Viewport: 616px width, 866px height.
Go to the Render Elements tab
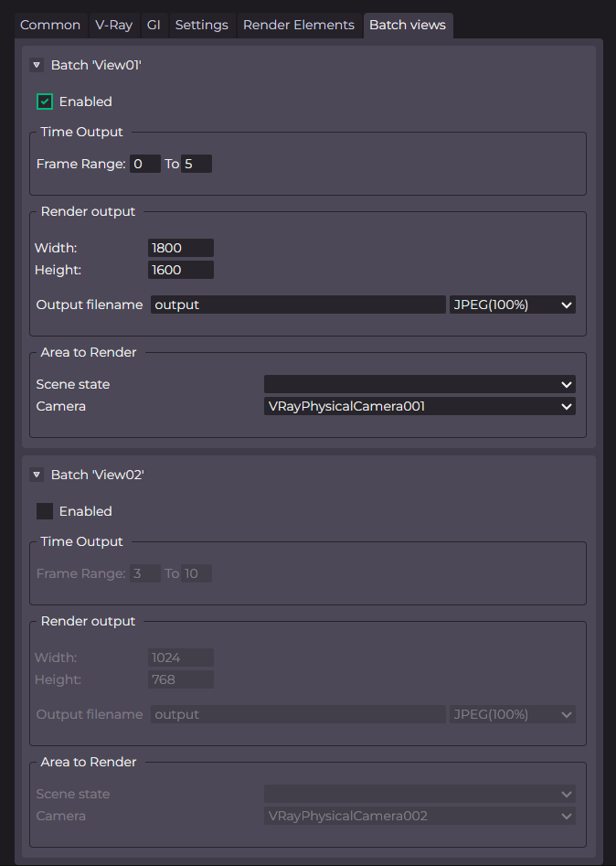(299, 26)
